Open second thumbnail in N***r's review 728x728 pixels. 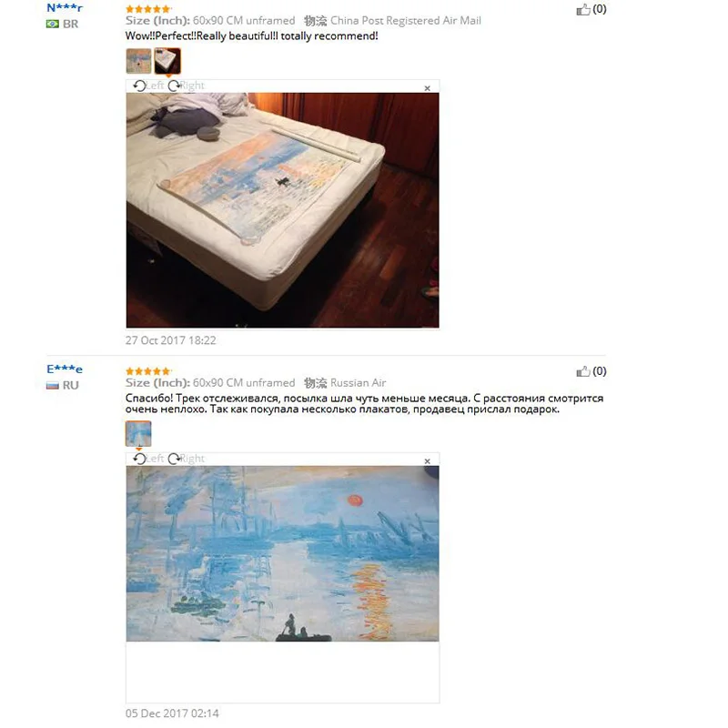point(167,61)
